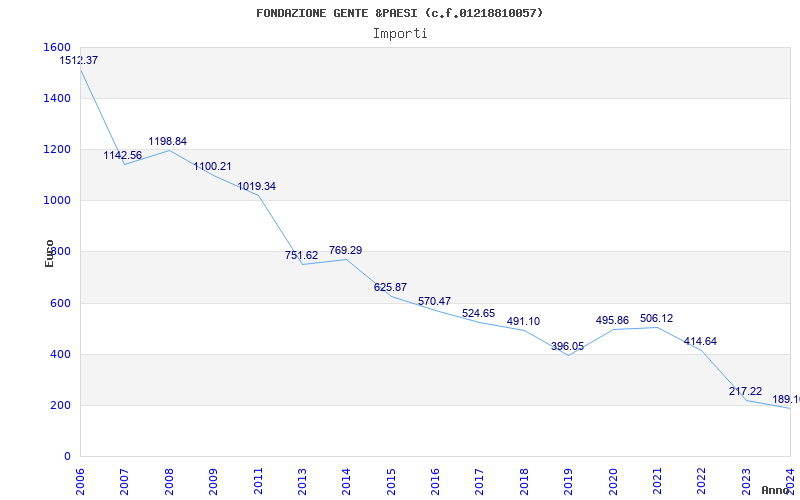Select the 400 value on the y-axis

pos(61,355)
